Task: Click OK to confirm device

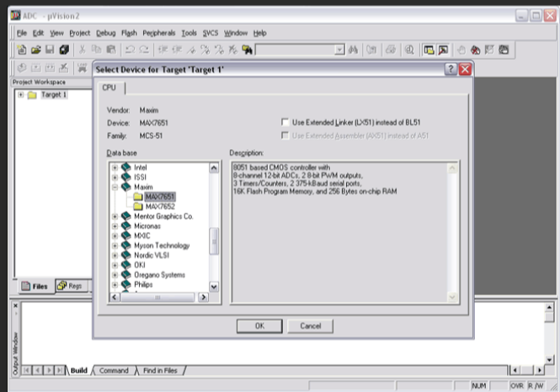Action: tap(259, 326)
